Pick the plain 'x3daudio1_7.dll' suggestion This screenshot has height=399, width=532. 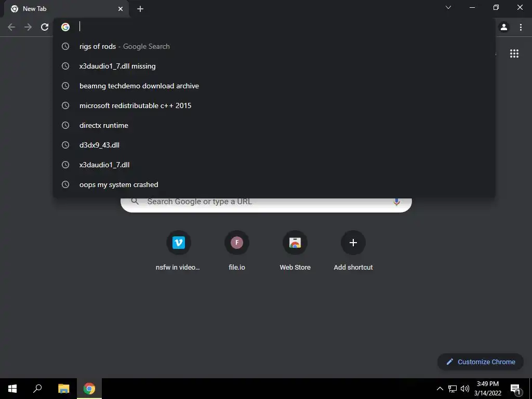274,165
